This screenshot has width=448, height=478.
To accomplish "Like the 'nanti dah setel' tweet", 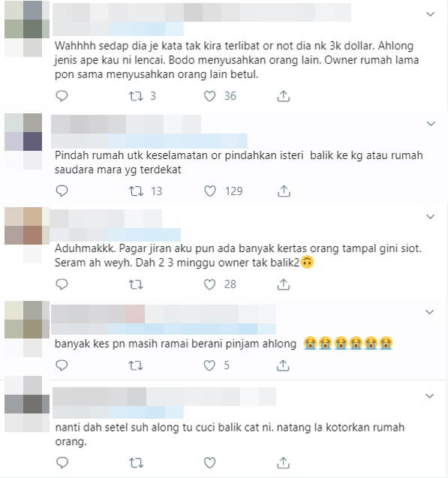I will click(209, 463).
